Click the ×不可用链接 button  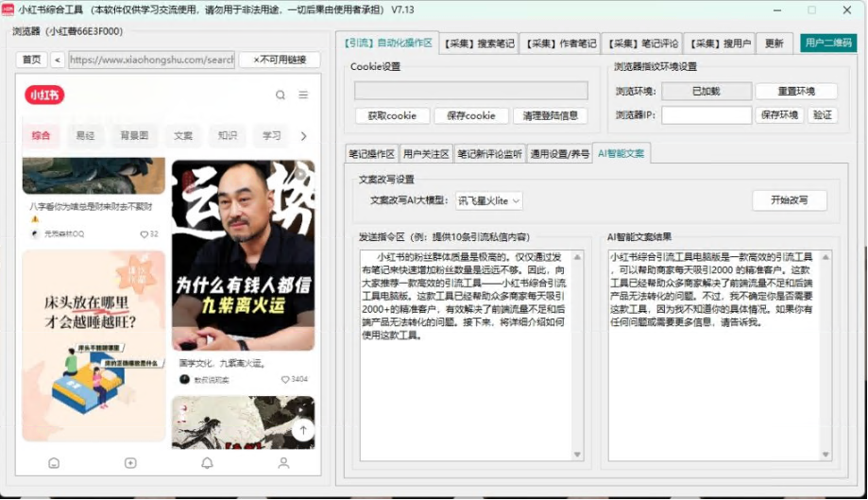pos(280,60)
